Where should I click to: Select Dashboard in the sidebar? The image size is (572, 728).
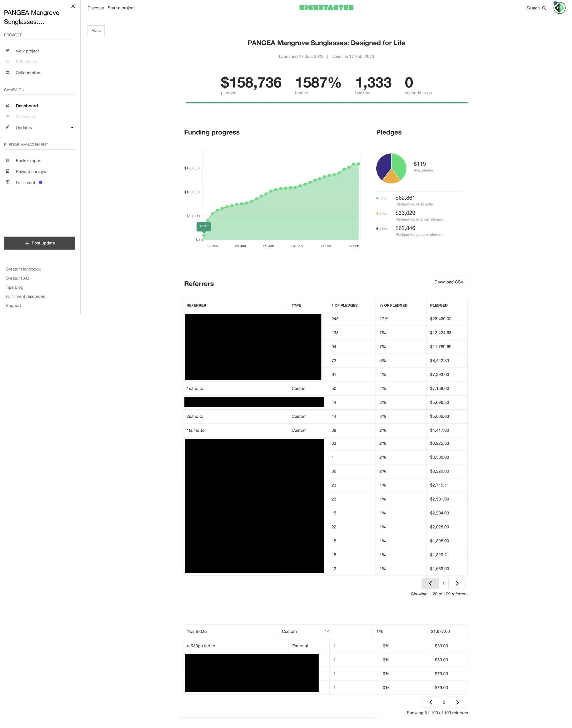click(27, 106)
